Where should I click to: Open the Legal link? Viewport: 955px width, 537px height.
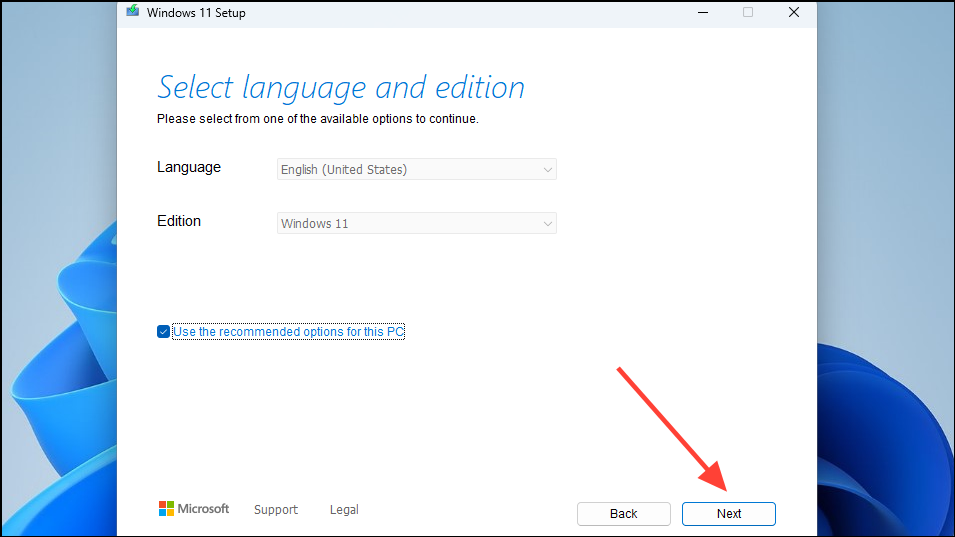pyautogui.click(x=344, y=510)
